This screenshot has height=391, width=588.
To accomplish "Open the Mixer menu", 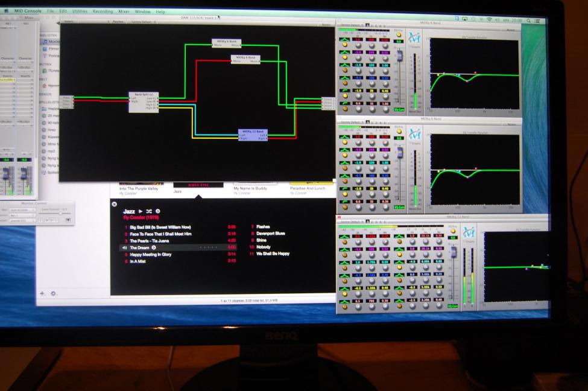I will tap(124, 11).
